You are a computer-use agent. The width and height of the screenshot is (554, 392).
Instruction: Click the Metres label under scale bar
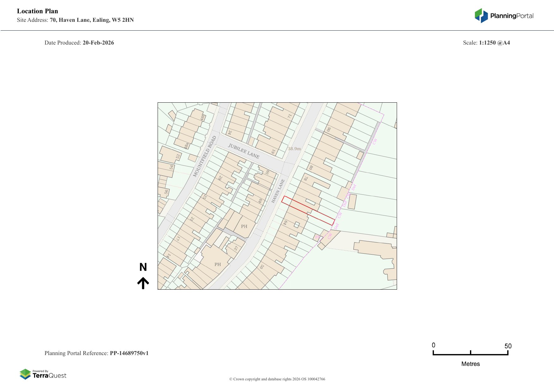470,364
